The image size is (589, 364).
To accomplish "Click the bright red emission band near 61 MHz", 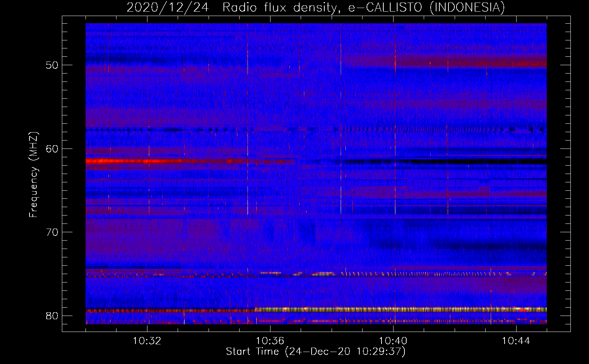I will (189, 161).
